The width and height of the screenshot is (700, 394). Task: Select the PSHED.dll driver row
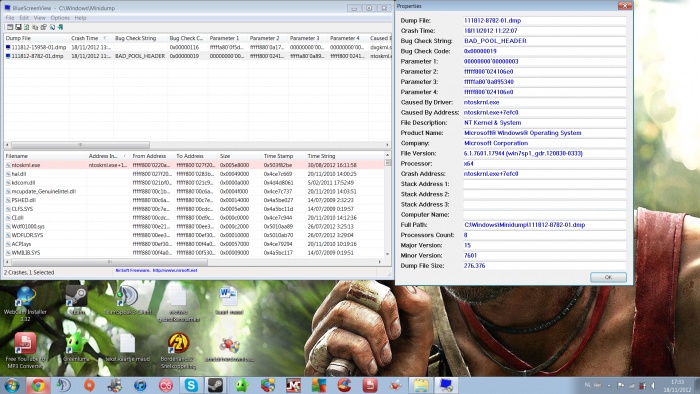(194, 200)
